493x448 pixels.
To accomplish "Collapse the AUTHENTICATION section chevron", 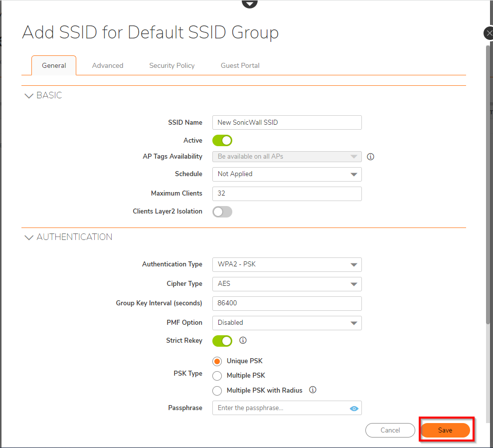I will click(28, 237).
